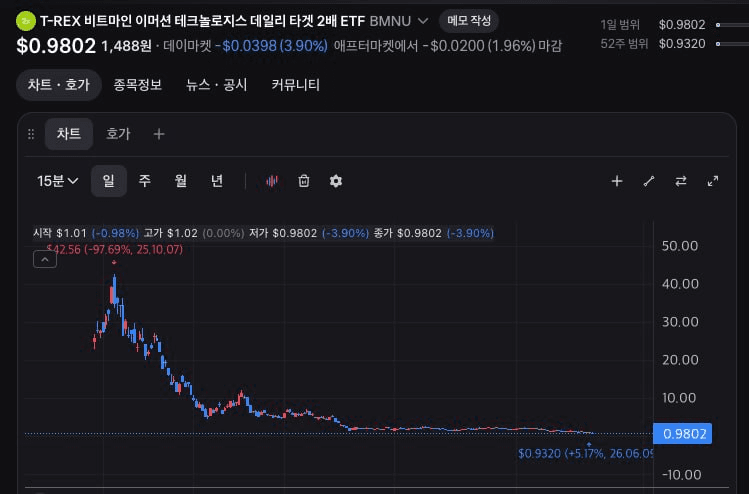Click the plus add-indicator icon in chart toolbar
This screenshot has height=494, width=749.
617,181
